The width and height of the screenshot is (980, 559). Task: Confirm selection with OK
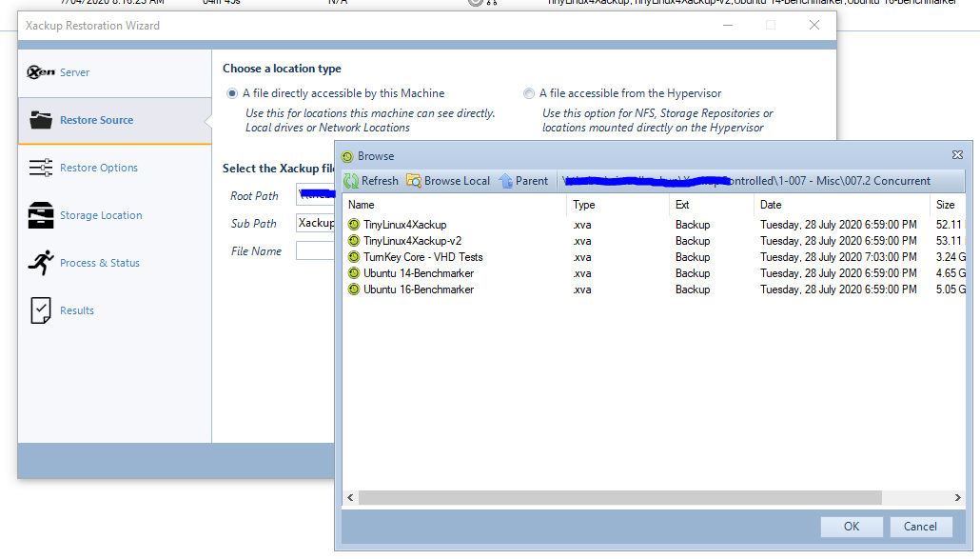[852, 527]
